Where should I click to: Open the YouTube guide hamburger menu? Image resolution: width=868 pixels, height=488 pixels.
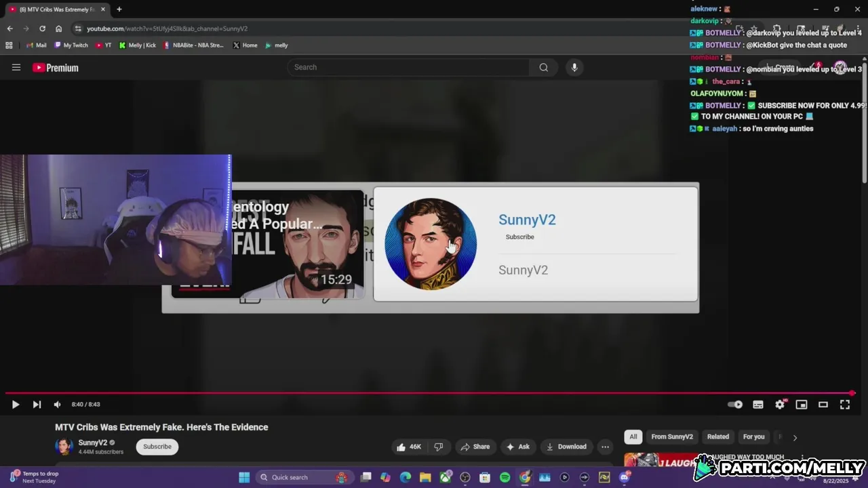[16, 67]
